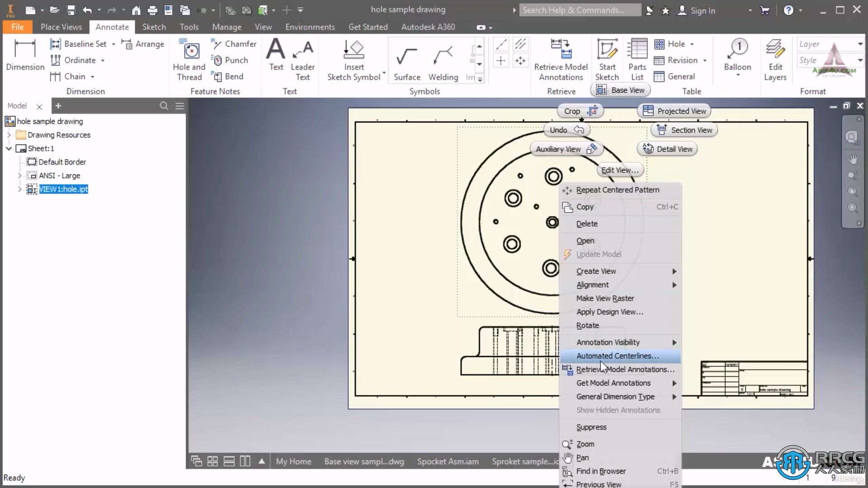
Task: Click the Revision table tool
Action: (x=676, y=60)
